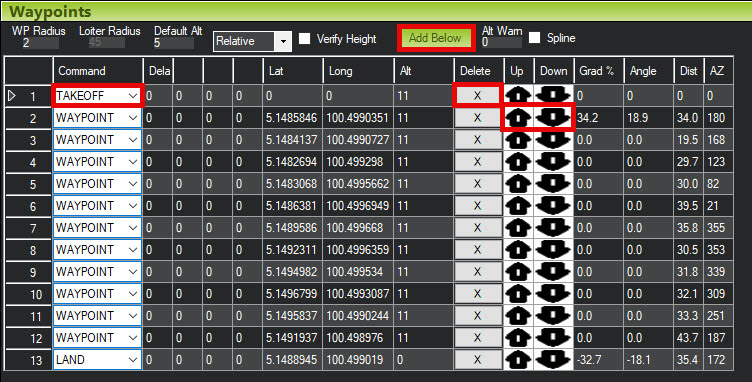This screenshot has width=752, height=382.
Task: Click the Dist column header
Action: coord(688,71)
